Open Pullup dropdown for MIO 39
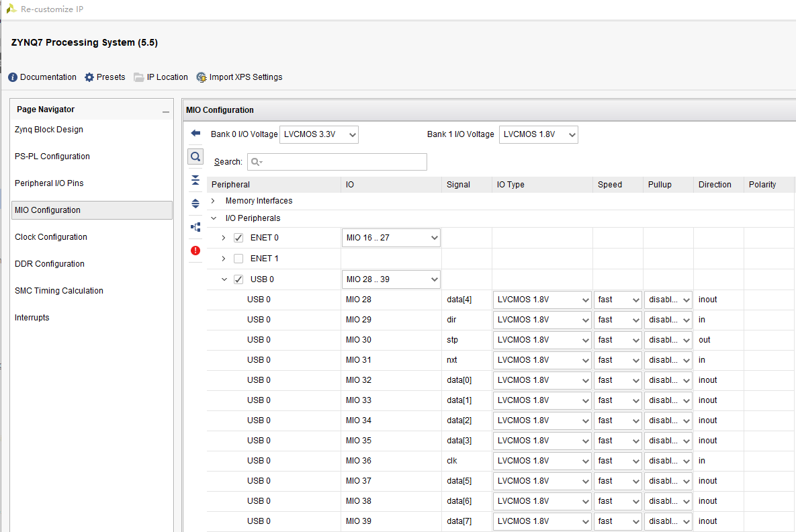 [x=668, y=521]
